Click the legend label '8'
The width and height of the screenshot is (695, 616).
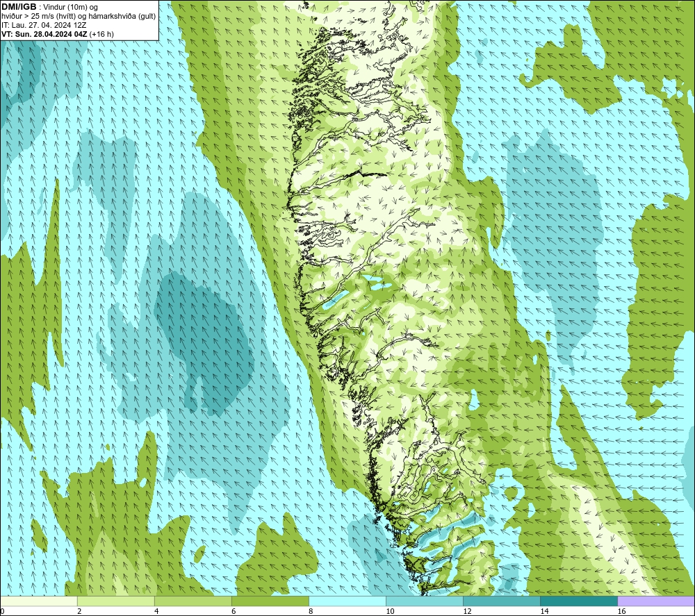click(311, 612)
